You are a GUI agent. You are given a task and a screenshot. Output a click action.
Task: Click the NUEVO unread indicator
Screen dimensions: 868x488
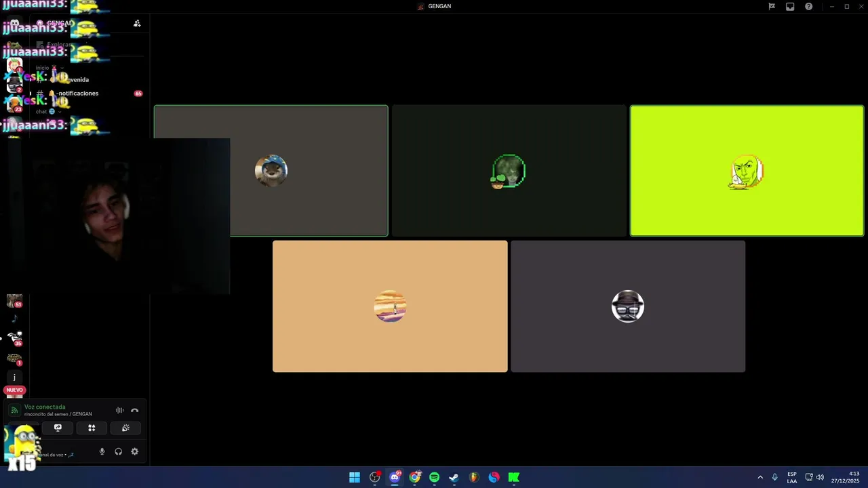14,390
